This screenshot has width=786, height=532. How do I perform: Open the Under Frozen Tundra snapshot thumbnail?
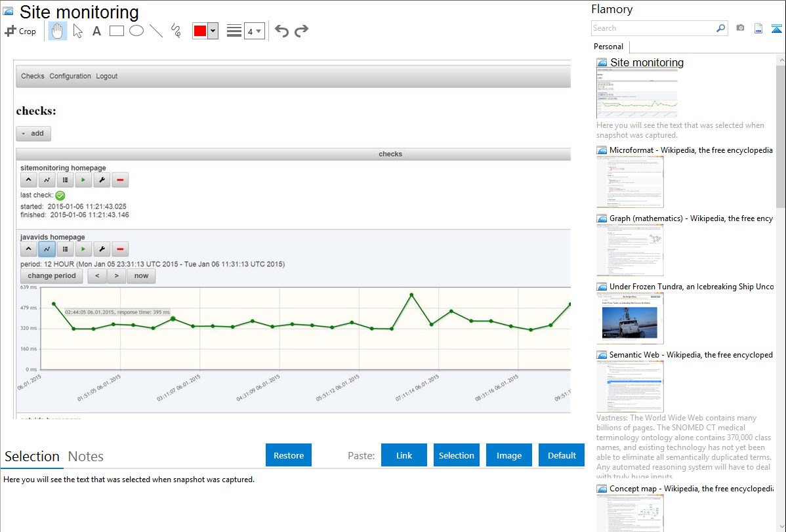point(630,317)
